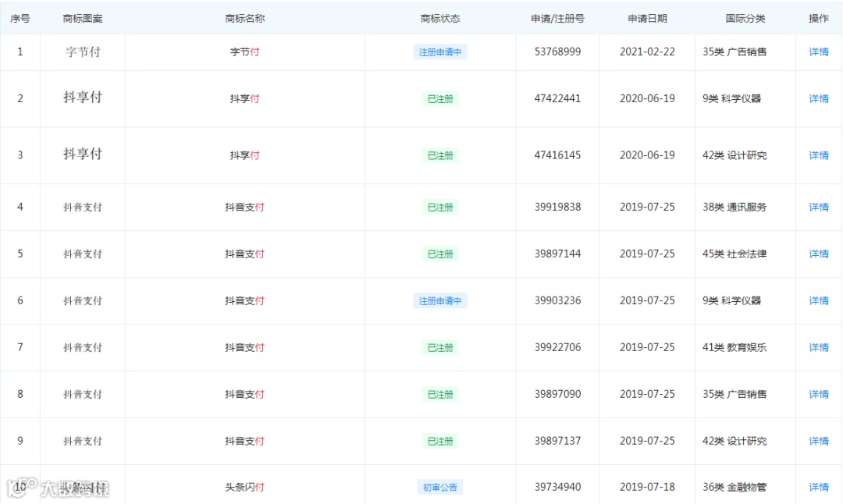
Task: Click class 38类 通讯服务
Action: coord(735,208)
